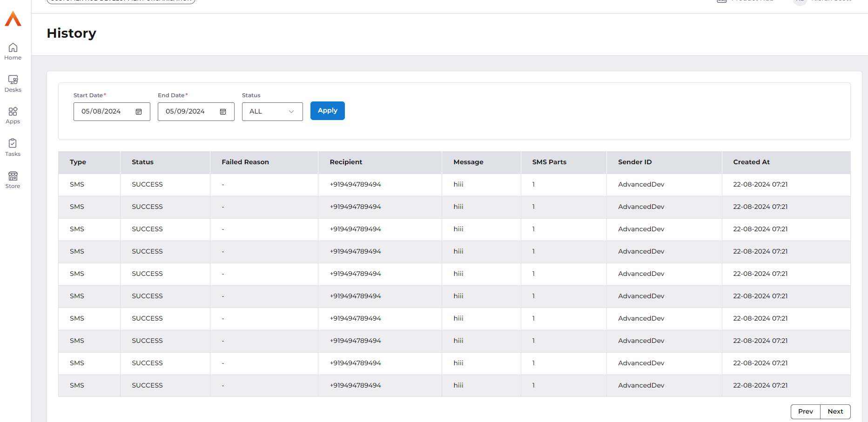Go to Home in the sidebar

(13, 52)
